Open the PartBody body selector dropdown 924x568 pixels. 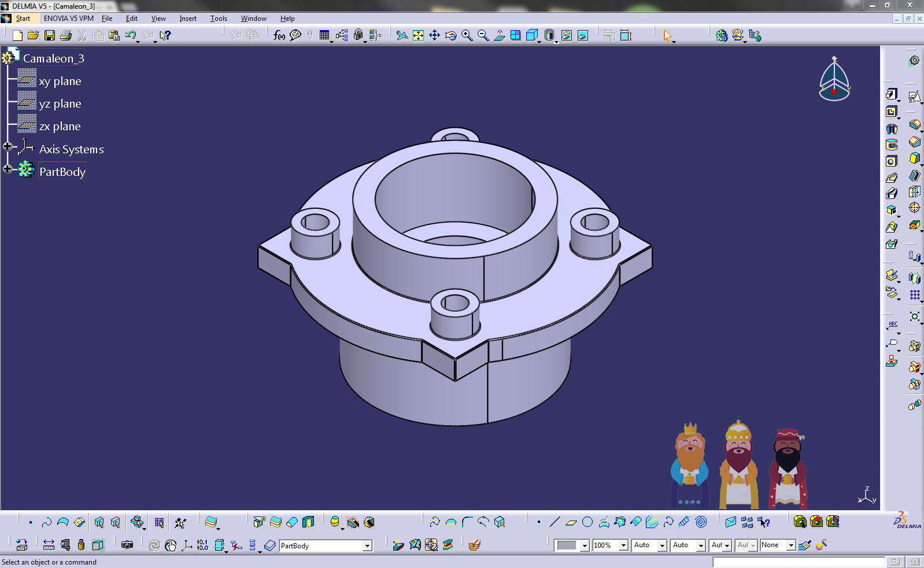tap(367, 545)
